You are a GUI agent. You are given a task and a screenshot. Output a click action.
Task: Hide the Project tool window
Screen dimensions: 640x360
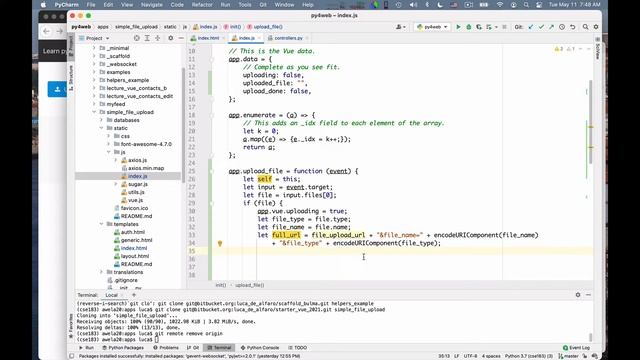click(x=181, y=38)
